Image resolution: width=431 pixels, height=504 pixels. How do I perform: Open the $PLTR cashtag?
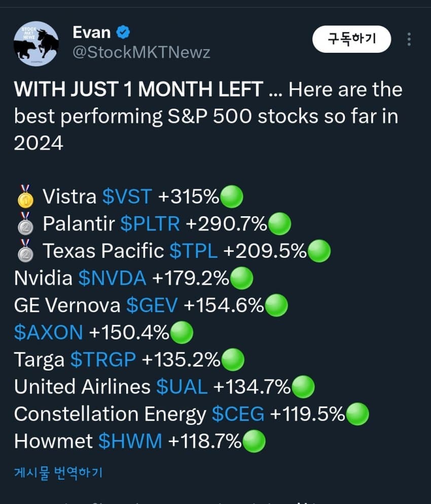click(150, 223)
